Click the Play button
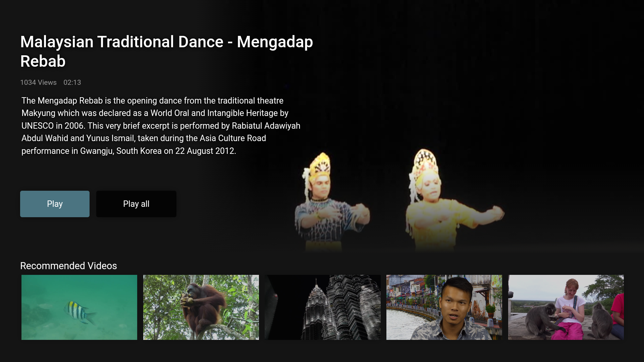This screenshot has height=362, width=644. 55,204
